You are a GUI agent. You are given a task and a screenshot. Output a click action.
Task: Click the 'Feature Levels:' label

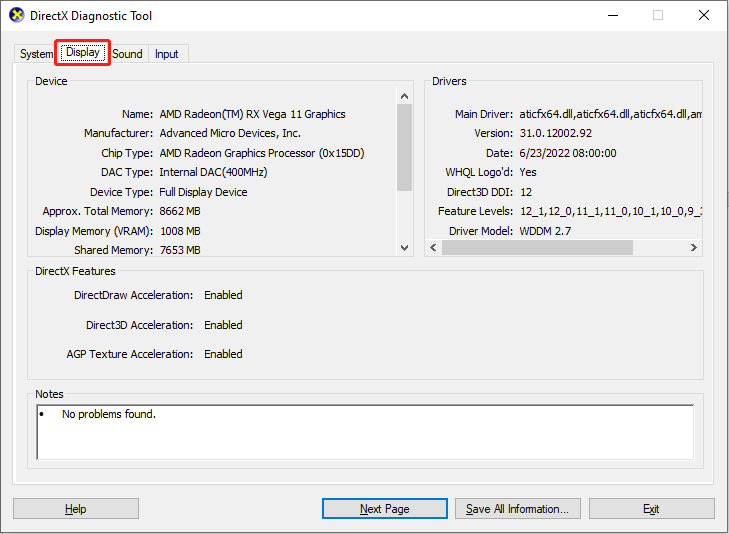click(475, 211)
